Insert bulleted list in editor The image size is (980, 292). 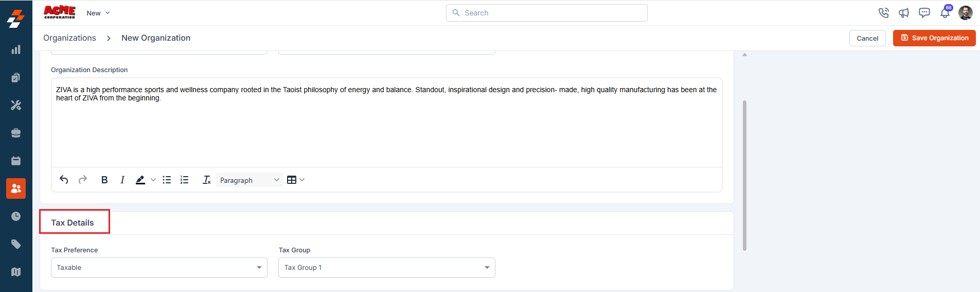(x=167, y=180)
